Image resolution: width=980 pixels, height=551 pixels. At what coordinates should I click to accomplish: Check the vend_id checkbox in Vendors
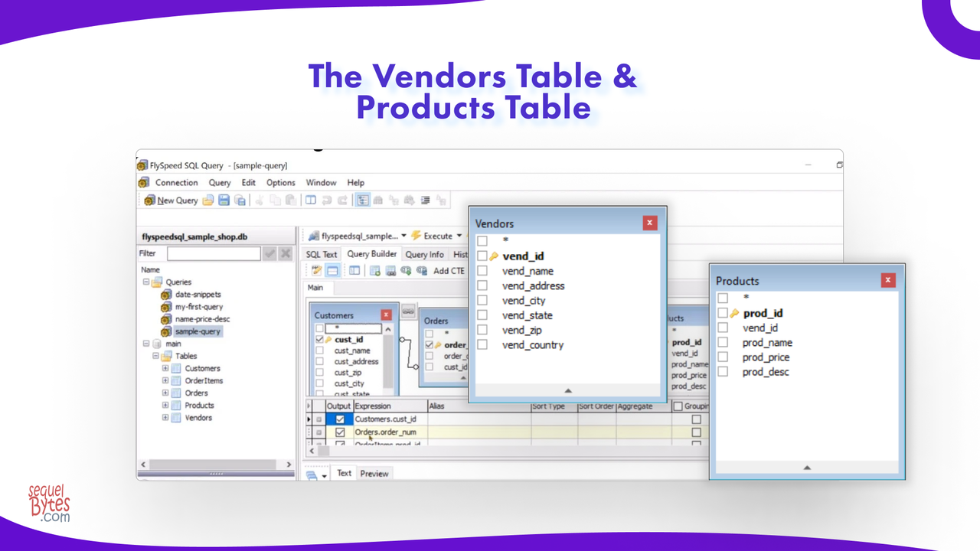(x=482, y=256)
